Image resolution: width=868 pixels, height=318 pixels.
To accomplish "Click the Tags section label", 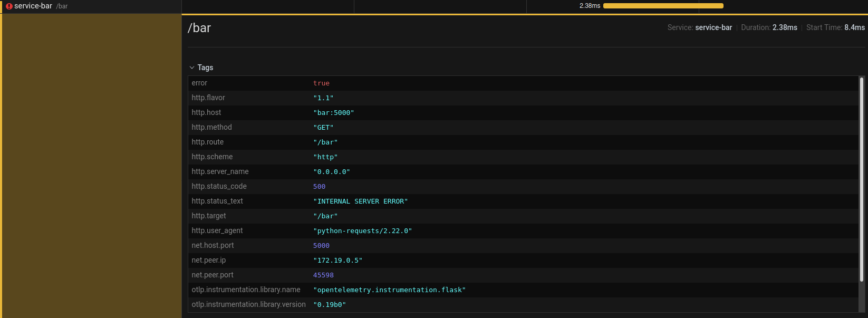I will pyautogui.click(x=205, y=68).
